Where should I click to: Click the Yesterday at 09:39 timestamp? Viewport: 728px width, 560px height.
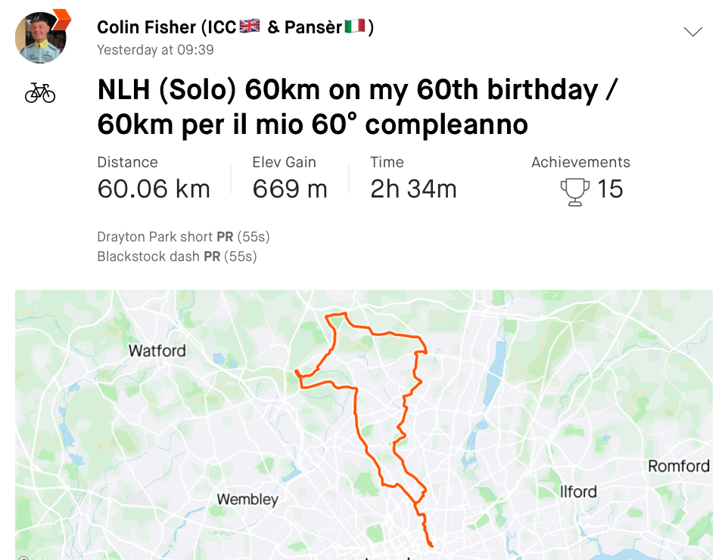click(155, 50)
